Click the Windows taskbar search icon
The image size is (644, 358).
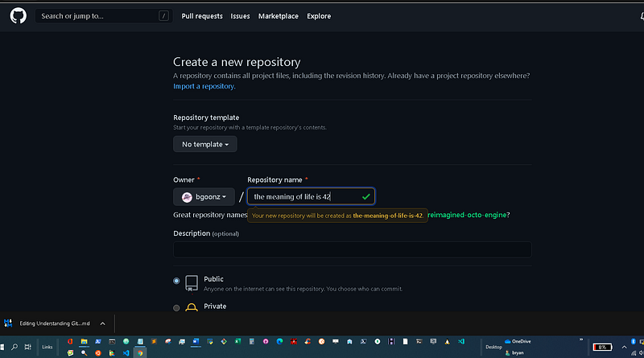[x=14, y=347]
